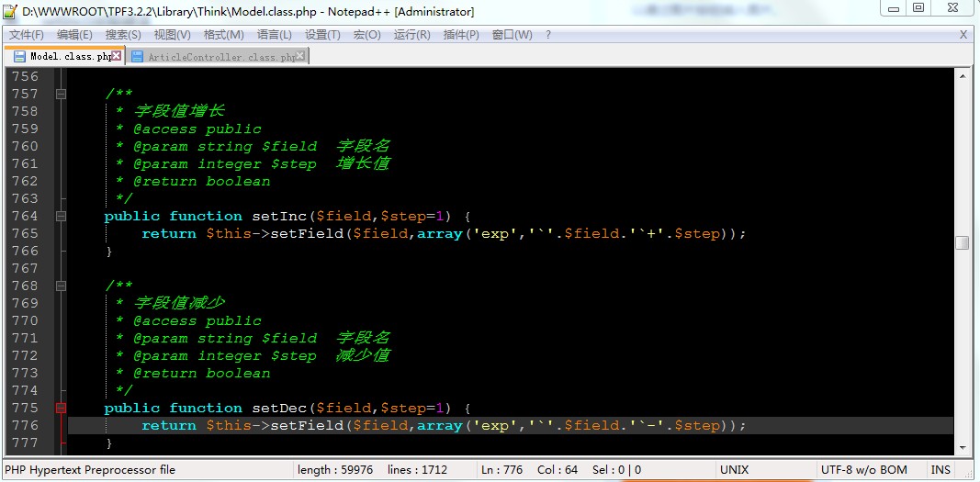Fold the comment block at line 768
980x482 pixels.
62,286
